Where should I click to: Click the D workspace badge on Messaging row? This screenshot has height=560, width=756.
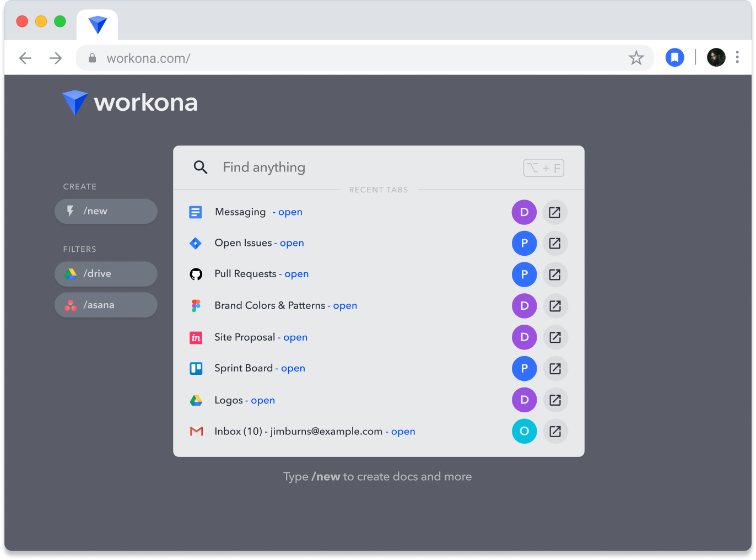coord(525,212)
